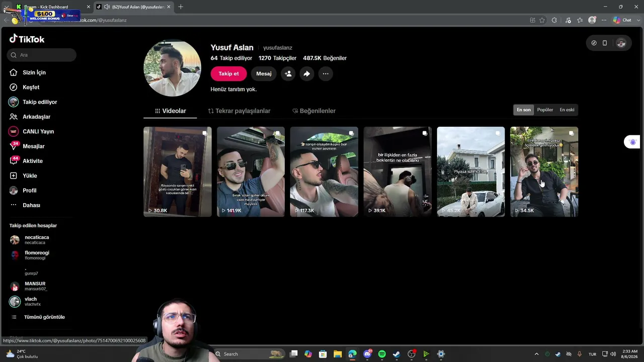Image resolution: width=644 pixels, height=362 pixels.
Task: Mute the TikTok tab audio speaker
Action: tap(107, 7)
